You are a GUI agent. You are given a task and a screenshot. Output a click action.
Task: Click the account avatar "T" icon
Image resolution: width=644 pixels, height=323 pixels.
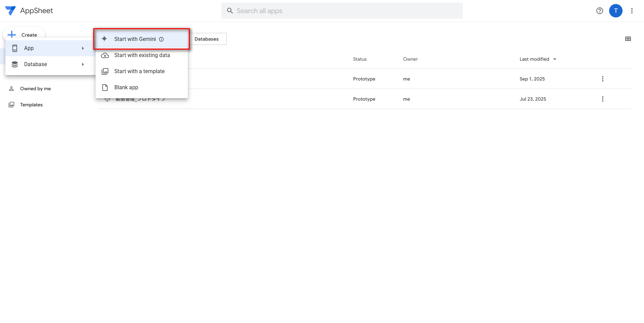click(x=615, y=10)
